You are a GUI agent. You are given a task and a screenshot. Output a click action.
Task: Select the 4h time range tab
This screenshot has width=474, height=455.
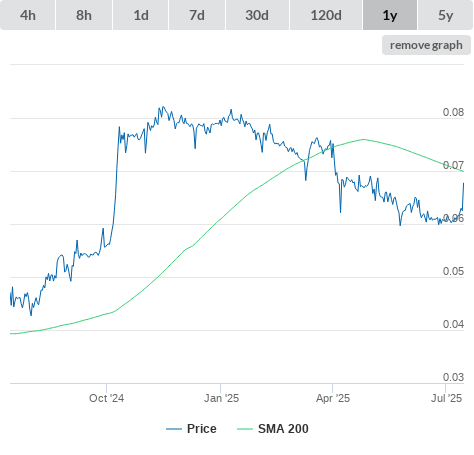coord(28,15)
